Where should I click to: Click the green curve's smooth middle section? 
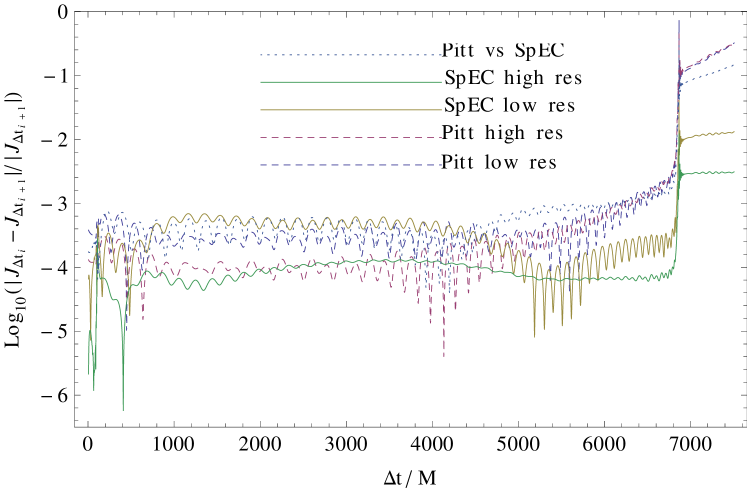click(x=380, y=262)
